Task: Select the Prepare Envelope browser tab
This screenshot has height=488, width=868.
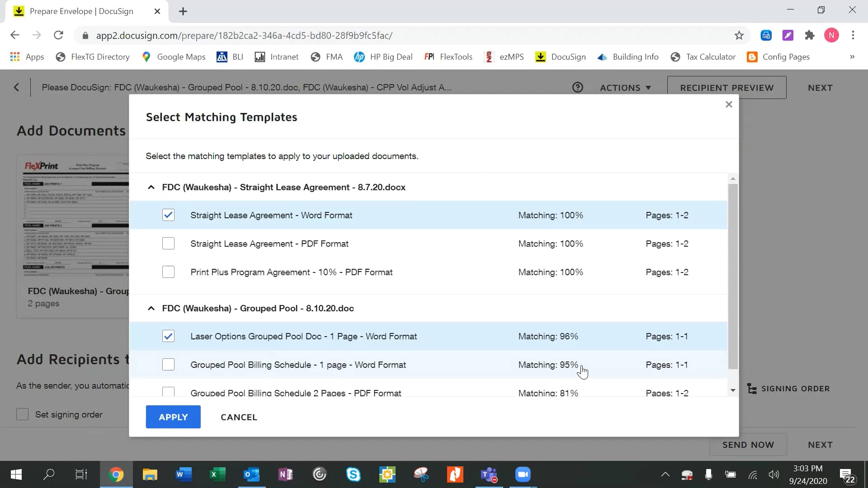Action: 81,11
